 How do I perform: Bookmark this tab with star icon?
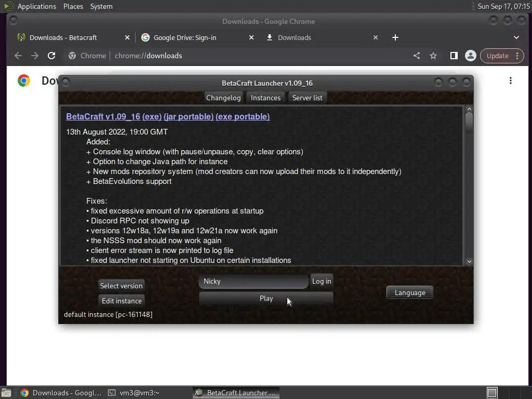(433, 56)
